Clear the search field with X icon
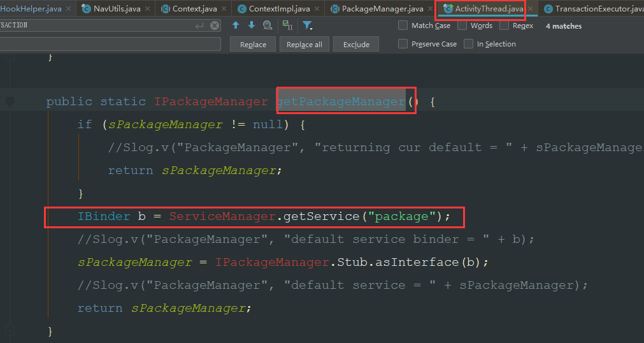The height and width of the screenshot is (343, 644). coord(215,26)
